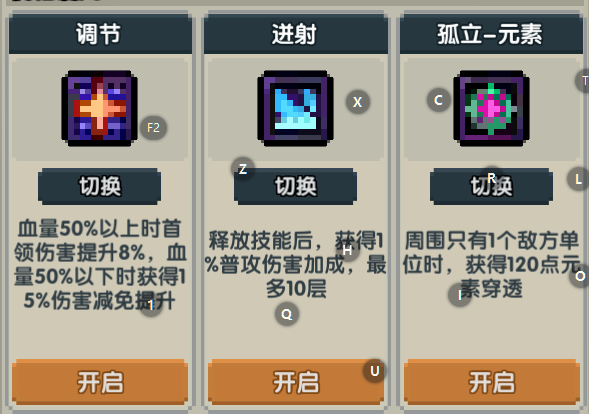Image resolution: width=589 pixels, height=414 pixels.
Task: Switch the 孤立-元素 skill using 切换
Action: (x=491, y=186)
